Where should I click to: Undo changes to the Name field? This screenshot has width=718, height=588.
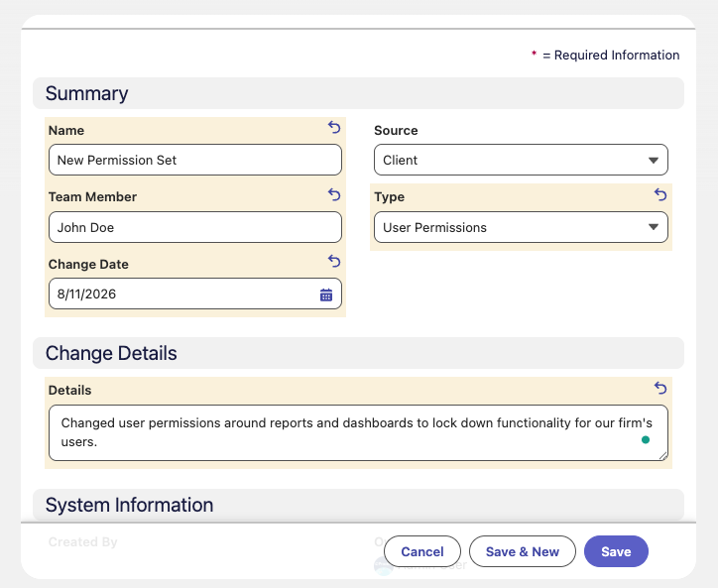tap(334, 127)
